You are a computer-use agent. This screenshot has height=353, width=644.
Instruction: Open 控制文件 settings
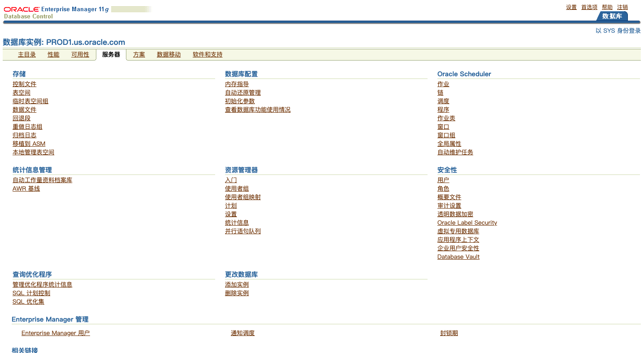pos(25,84)
